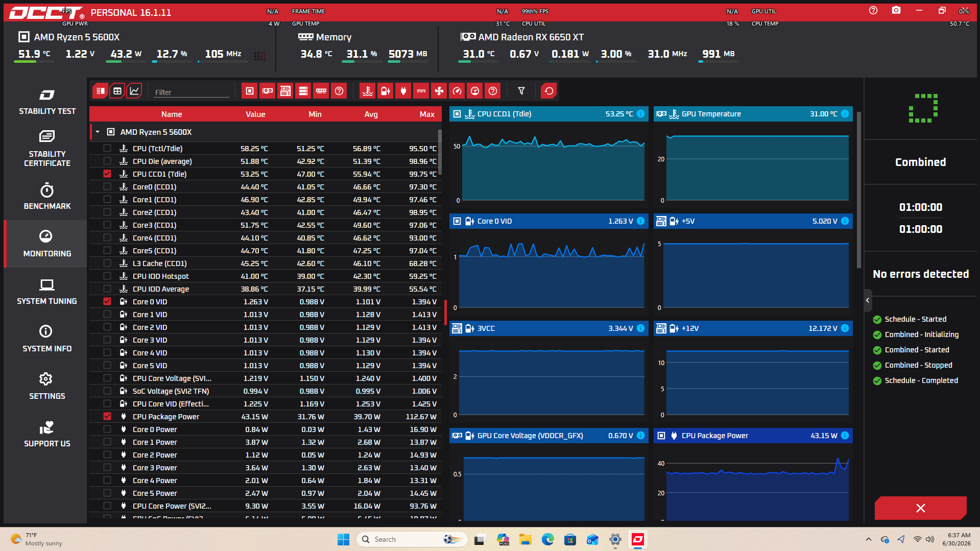
Task: Enable the CPU (Tctl/Tdie) graph checkbox
Action: pyautogui.click(x=107, y=148)
